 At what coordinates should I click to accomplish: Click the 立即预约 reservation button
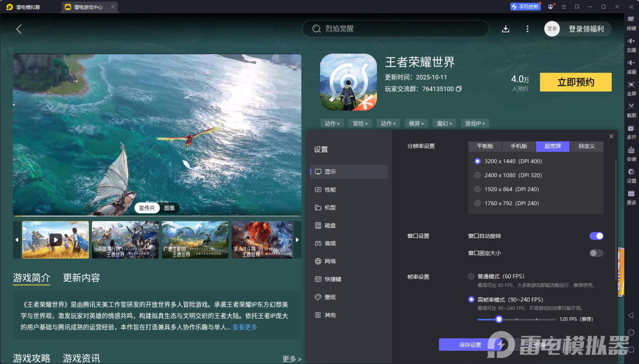click(x=575, y=82)
